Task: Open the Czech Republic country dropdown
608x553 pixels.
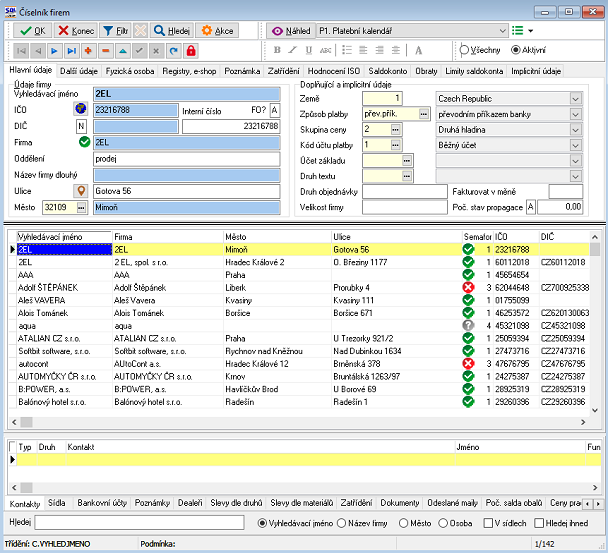Action: coord(575,98)
